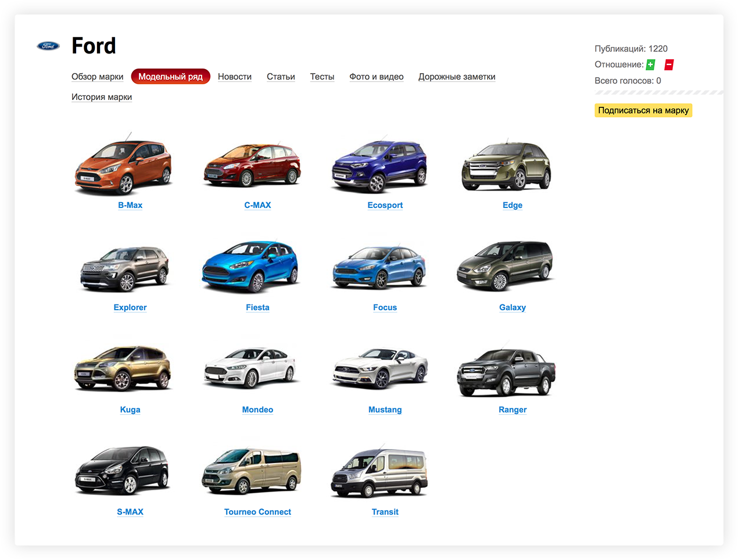
Task: Open the История марки link
Action: point(102,97)
